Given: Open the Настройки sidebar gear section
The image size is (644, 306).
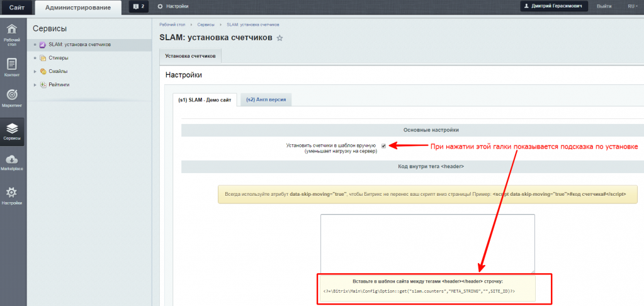Looking at the screenshot, I should pyautogui.click(x=13, y=196).
